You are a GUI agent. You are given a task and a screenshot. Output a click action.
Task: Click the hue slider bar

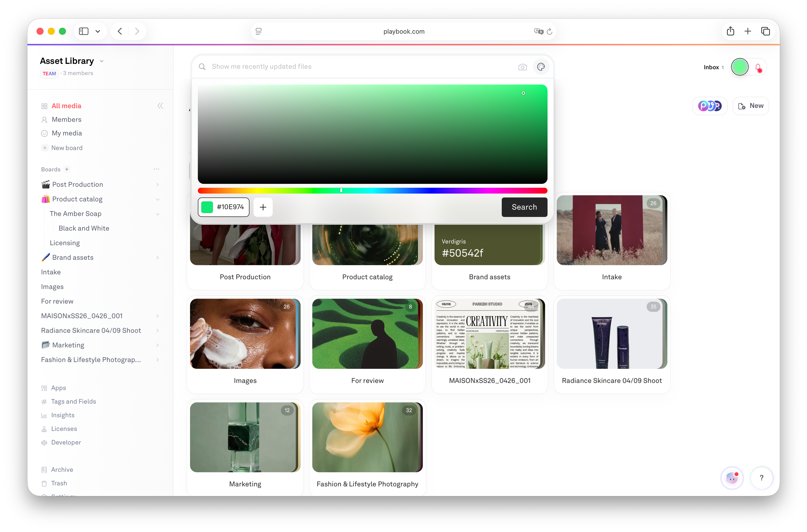(372, 190)
